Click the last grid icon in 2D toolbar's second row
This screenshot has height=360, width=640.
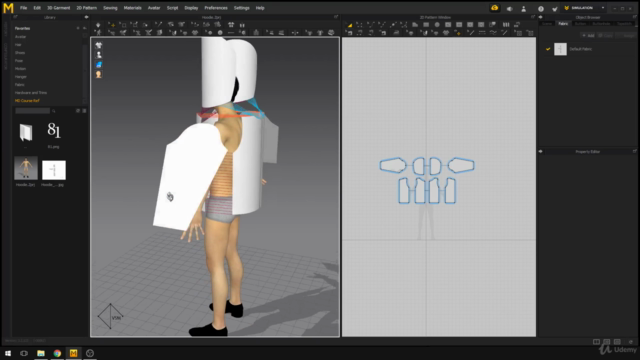[530, 33]
